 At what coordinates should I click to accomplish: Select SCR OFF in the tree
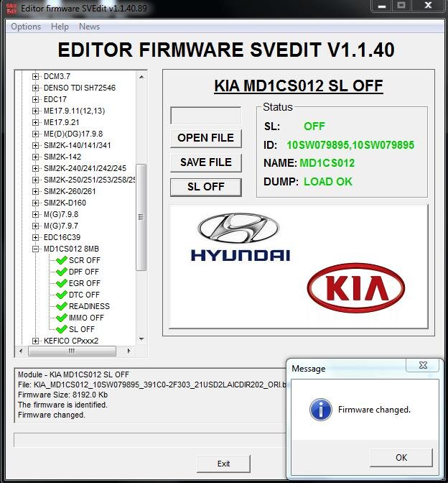pos(85,260)
